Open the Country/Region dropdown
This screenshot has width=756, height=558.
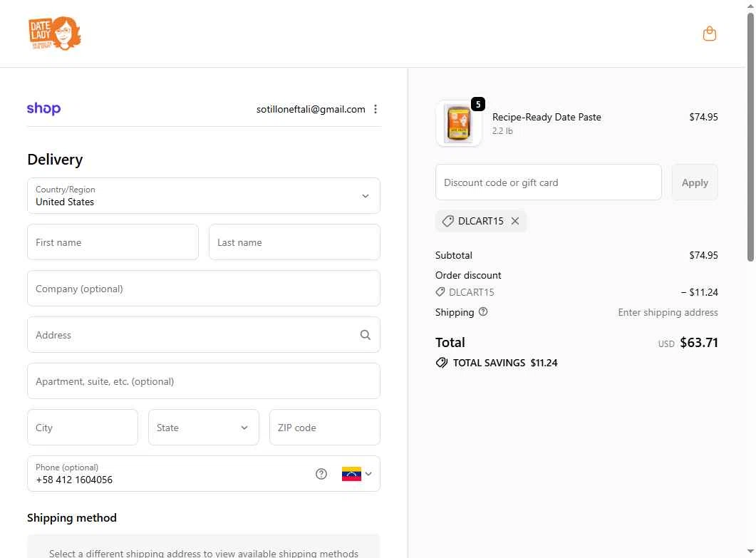[x=204, y=196]
